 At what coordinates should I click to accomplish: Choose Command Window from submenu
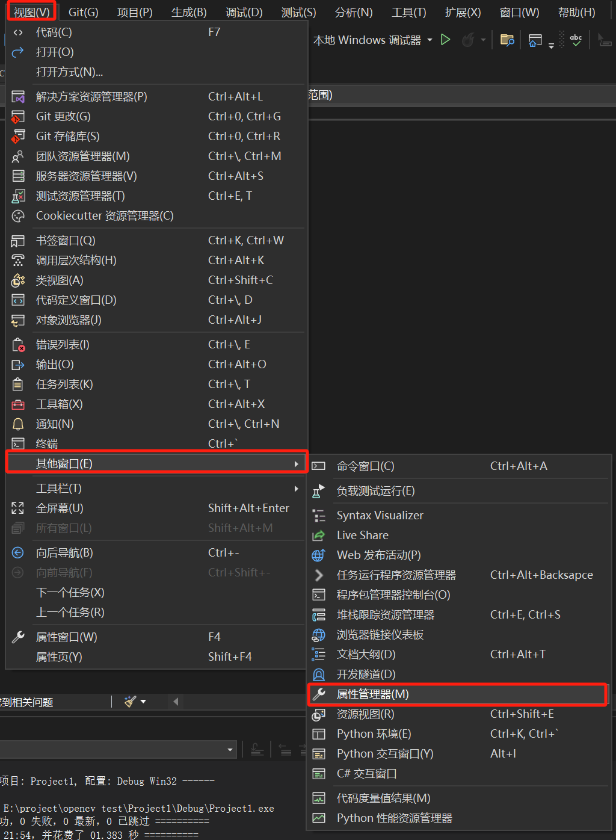tap(459, 466)
